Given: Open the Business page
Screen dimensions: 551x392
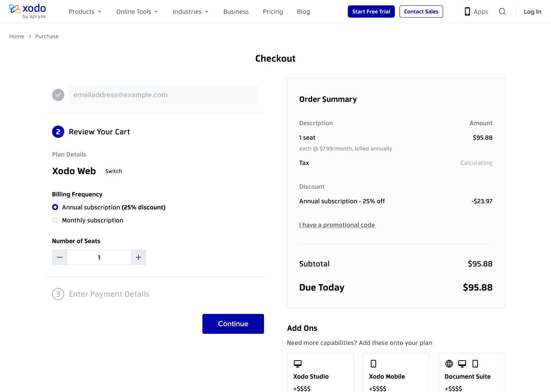Looking at the screenshot, I should [236, 11].
